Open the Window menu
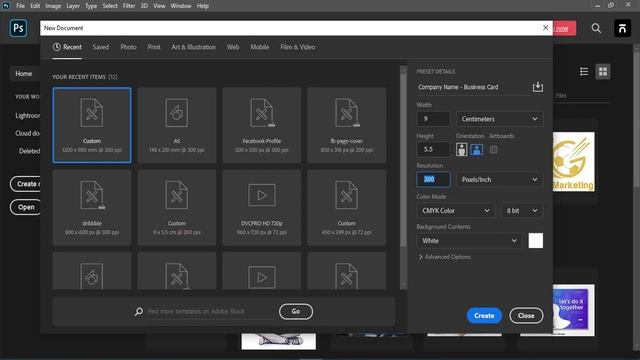Image resolution: width=640 pixels, height=360 pixels. [181, 6]
